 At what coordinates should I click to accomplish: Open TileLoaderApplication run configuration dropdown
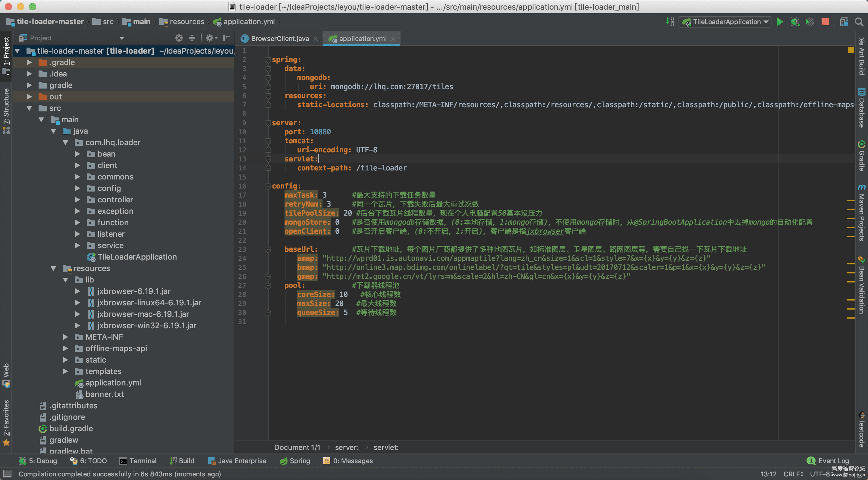[728, 22]
